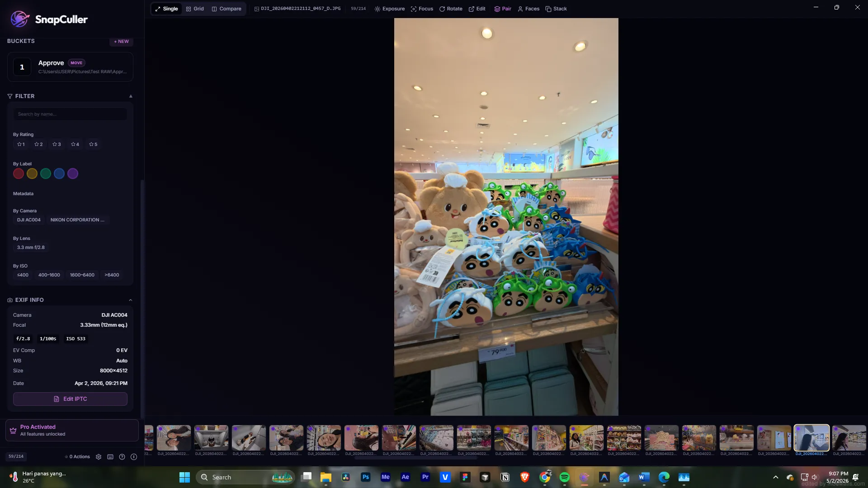Open File Explorer from the taskbar
Screen dimensions: 868x488
point(326,477)
